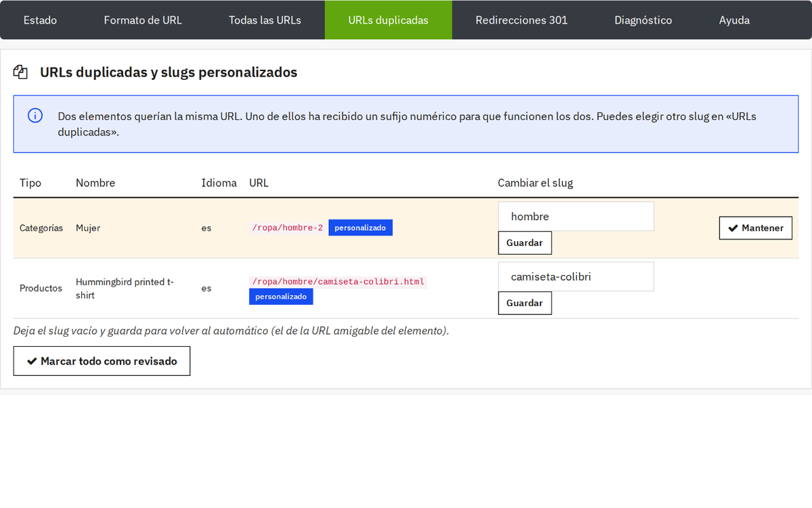Click the 'Dos elementos querían la misma URL' notice

pos(406,124)
